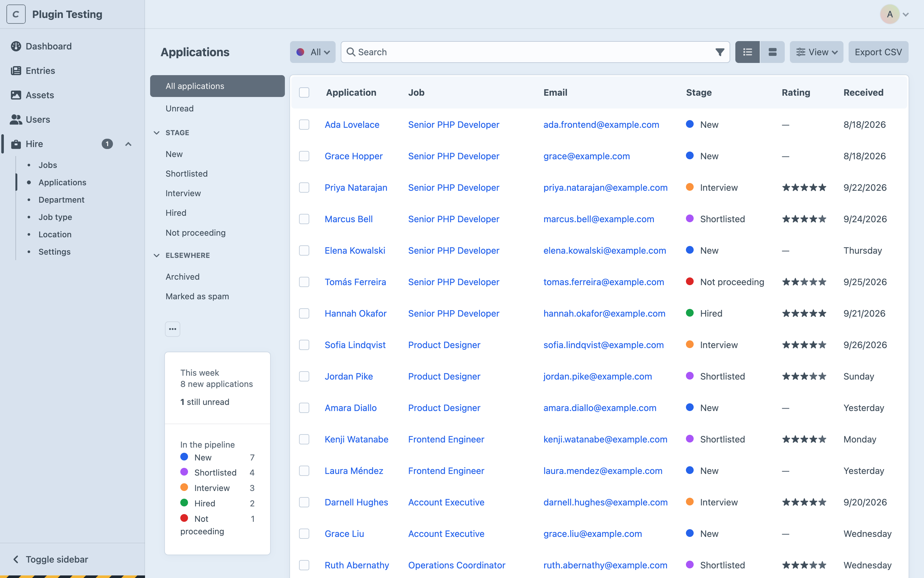Screen dimensions: 924x578
Task: Check the Grace Liu row checkbox
Action: click(x=304, y=534)
